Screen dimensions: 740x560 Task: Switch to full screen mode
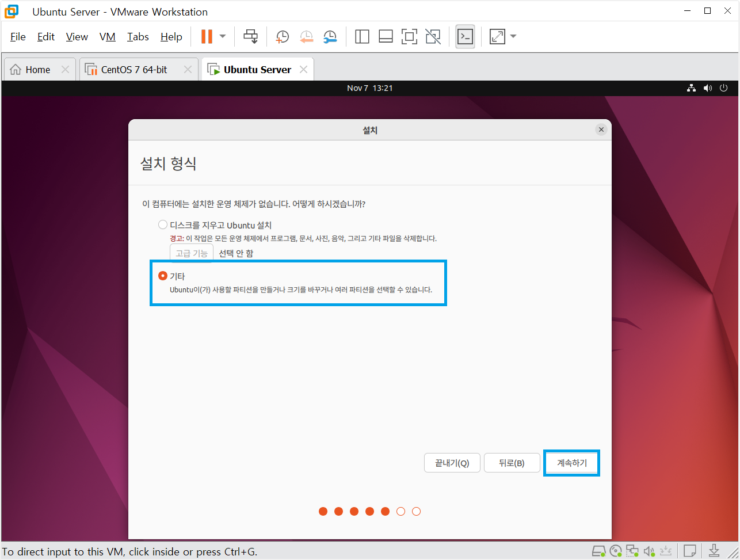(409, 37)
